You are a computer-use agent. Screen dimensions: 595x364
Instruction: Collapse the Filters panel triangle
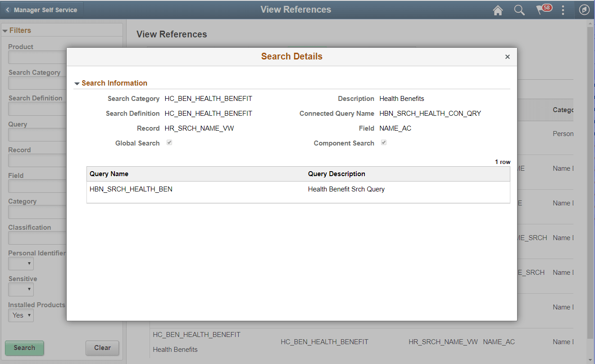[x=5, y=30]
